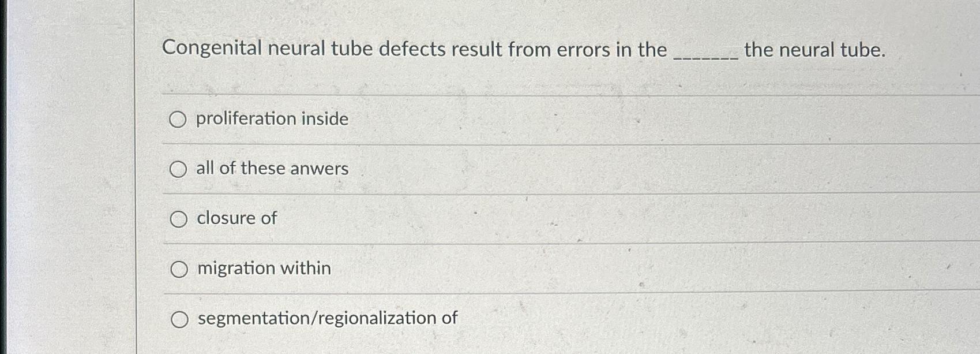This screenshot has width=980, height=354.
Task: Select the "segmentation/regionalization of" radio button
Action: click(180, 318)
